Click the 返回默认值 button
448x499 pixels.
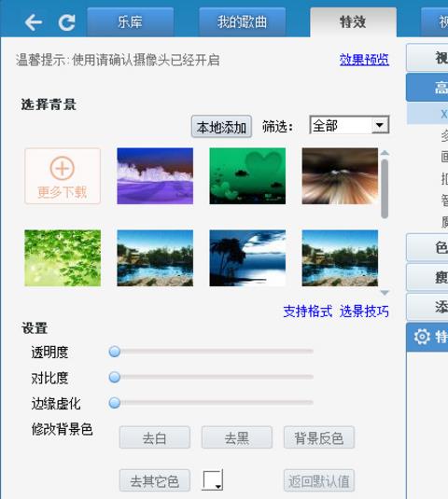tap(319, 480)
